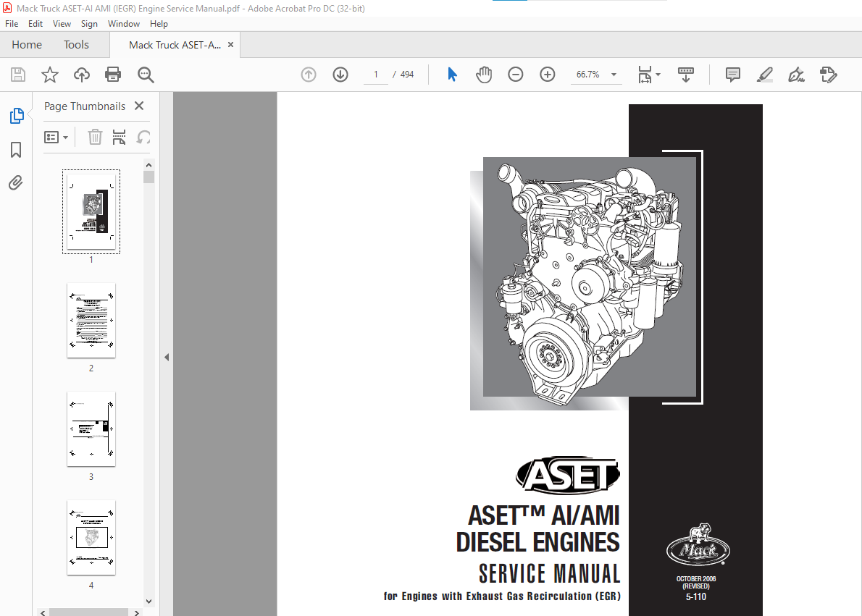Click the fit page scrolling icon
The width and height of the screenshot is (862, 616).
[645, 74]
